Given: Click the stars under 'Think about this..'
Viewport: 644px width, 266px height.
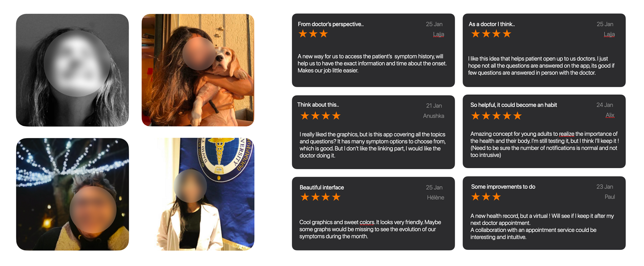Looking at the screenshot, I should click(x=320, y=116).
